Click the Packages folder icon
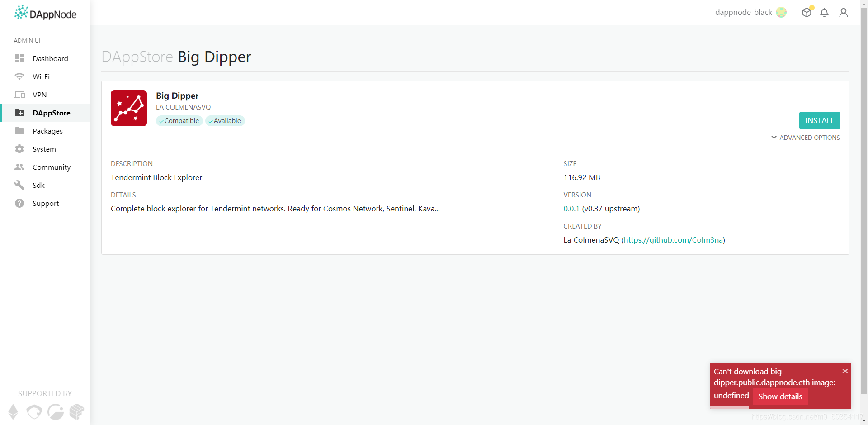The height and width of the screenshot is (425, 868). (x=19, y=131)
